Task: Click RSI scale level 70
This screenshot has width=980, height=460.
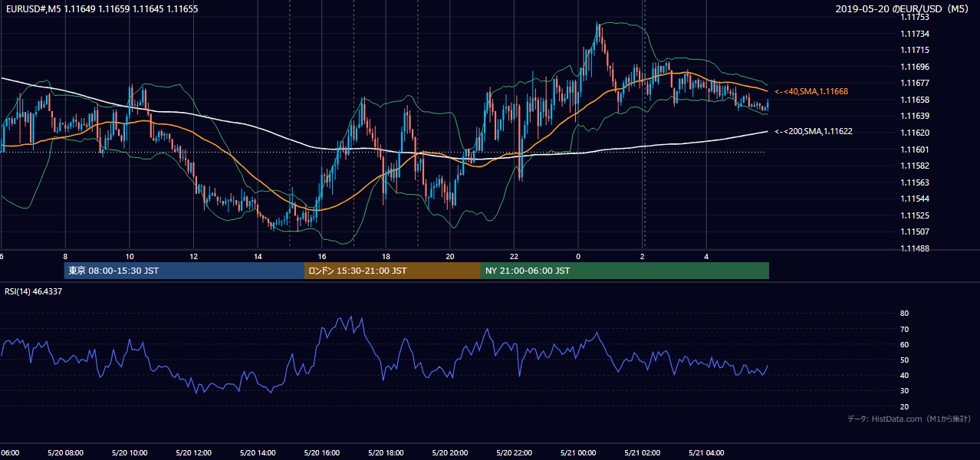Action: (904, 329)
